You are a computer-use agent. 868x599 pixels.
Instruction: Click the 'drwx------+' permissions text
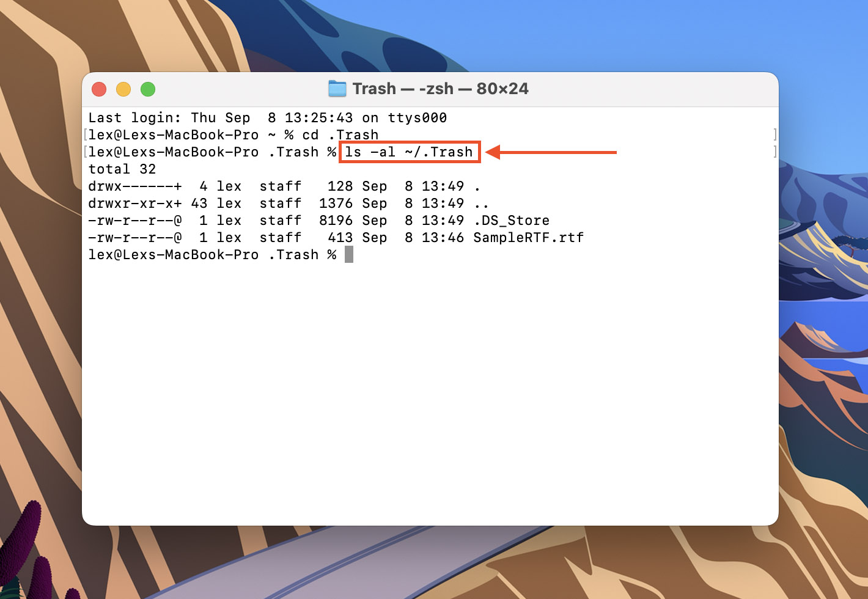[x=135, y=186]
